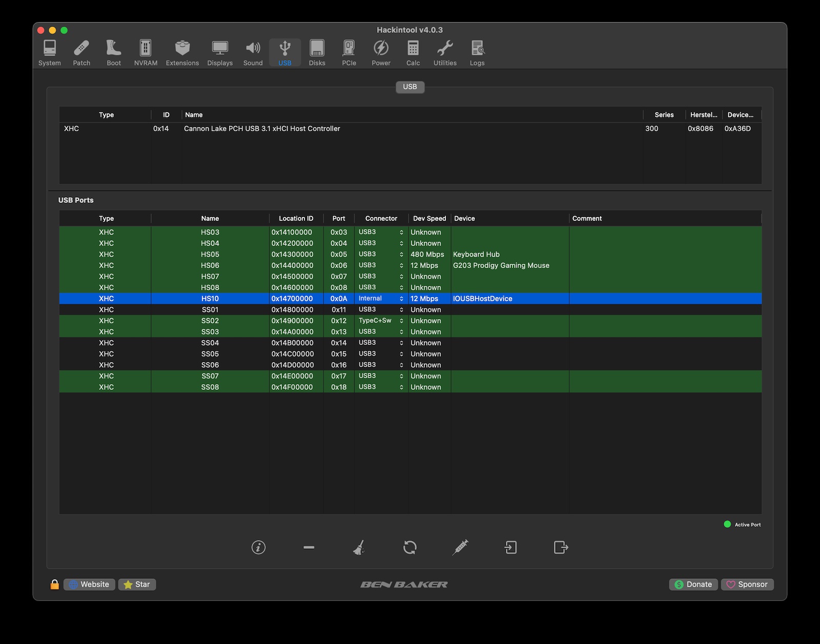
Task: Click the Info icon below ports list
Action: [258, 547]
